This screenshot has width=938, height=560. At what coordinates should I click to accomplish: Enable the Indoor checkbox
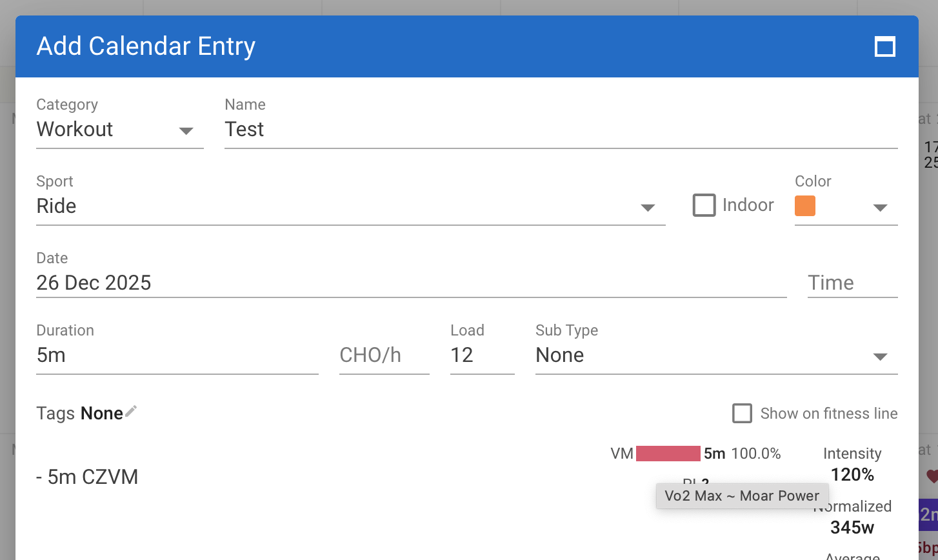[x=704, y=205]
